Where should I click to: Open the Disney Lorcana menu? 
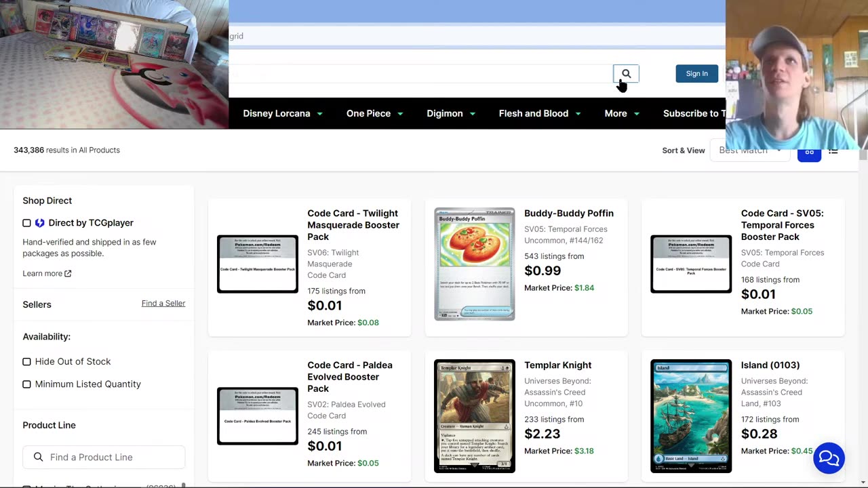coord(283,113)
